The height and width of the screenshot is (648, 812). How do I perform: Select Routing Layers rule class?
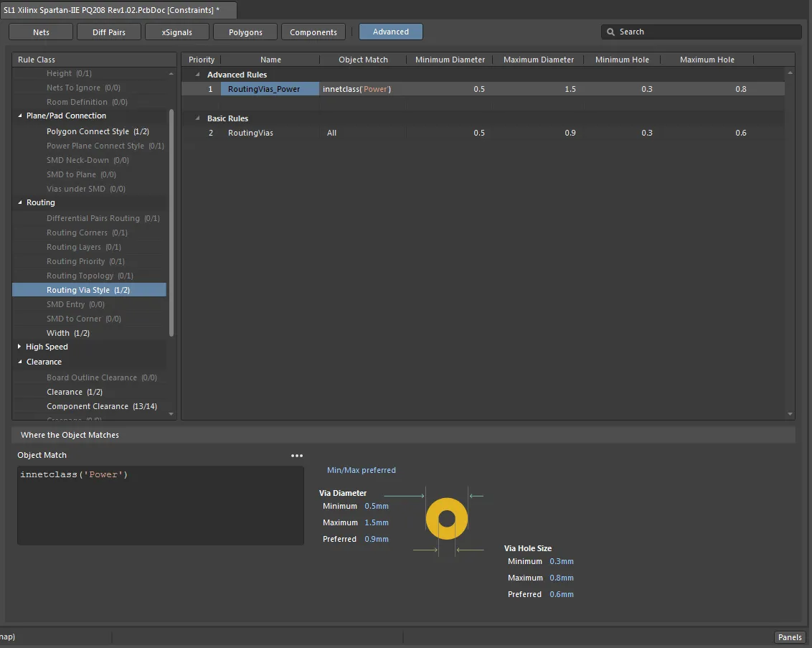pyautogui.click(x=84, y=247)
